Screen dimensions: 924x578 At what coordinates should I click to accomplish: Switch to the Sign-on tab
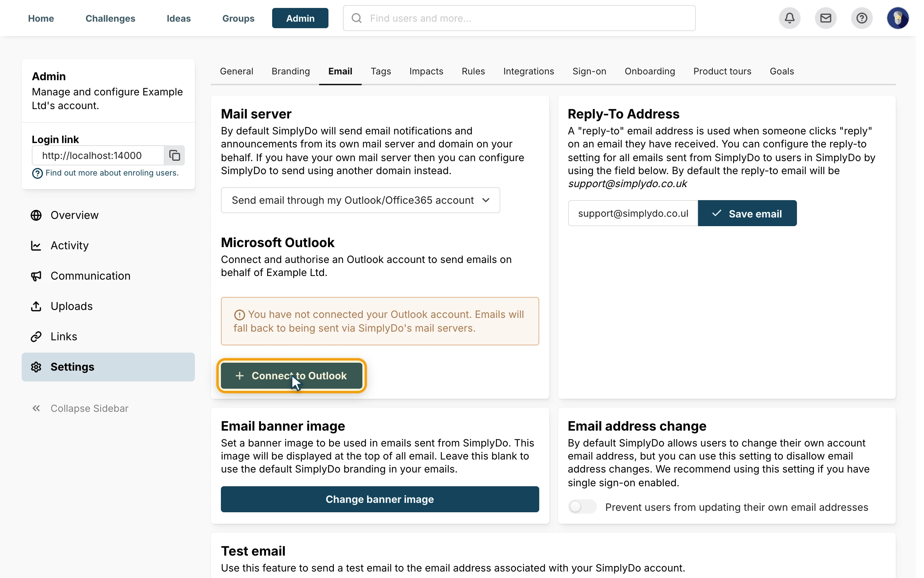[x=589, y=71]
